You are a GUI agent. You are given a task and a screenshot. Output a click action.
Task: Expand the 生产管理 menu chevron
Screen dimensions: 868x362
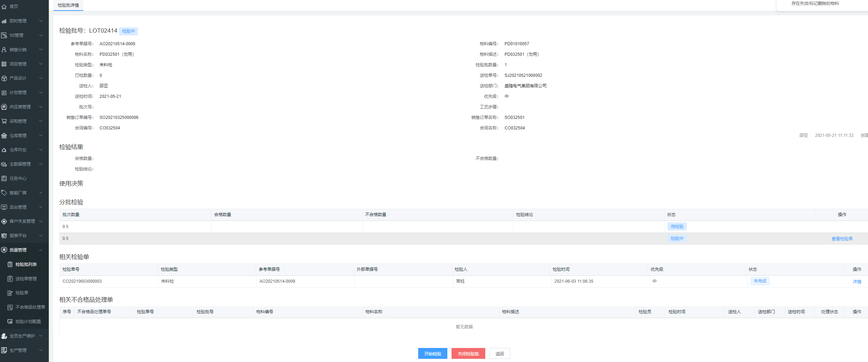(x=41, y=350)
